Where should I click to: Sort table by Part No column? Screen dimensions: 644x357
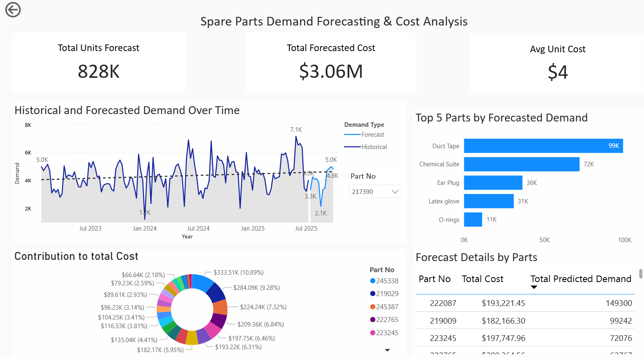(434, 279)
